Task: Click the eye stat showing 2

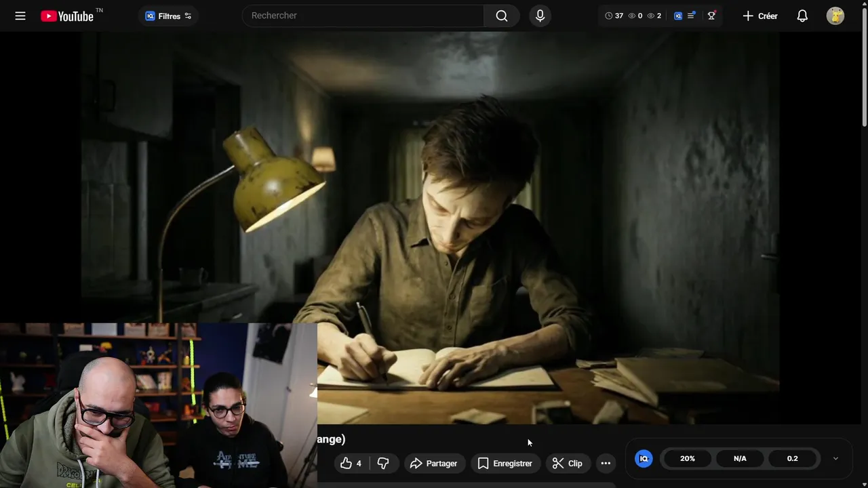Action: click(654, 16)
